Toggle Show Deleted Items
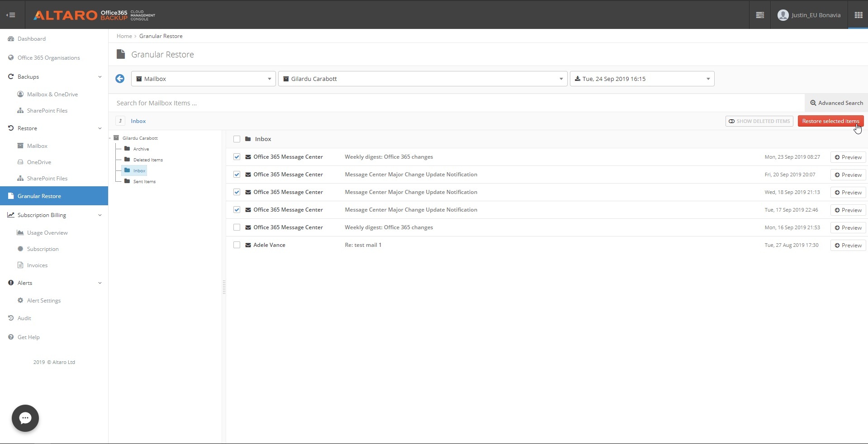868x444 pixels. (759, 121)
